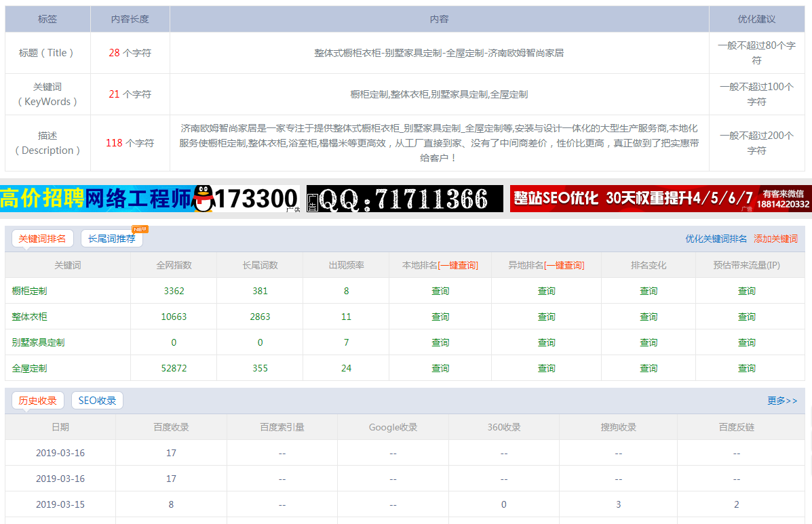Open the 别墅家具定制 keyword link

click(39, 342)
